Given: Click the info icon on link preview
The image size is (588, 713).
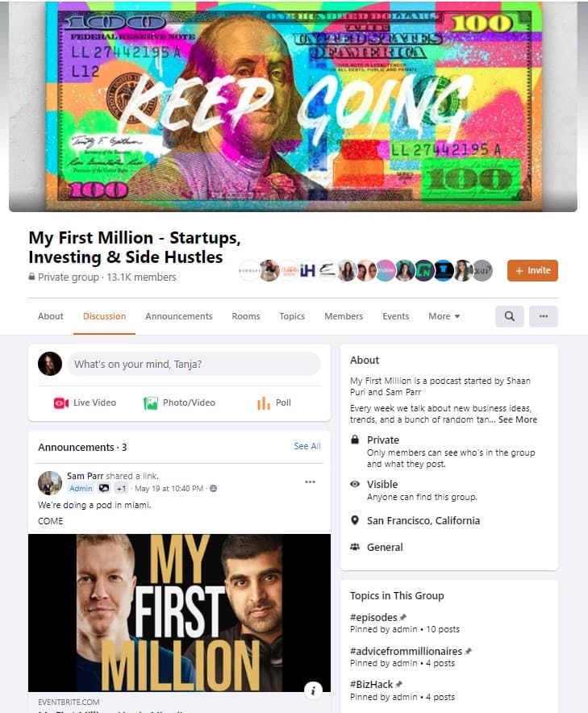Looking at the screenshot, I should click(x=313, y=690).
